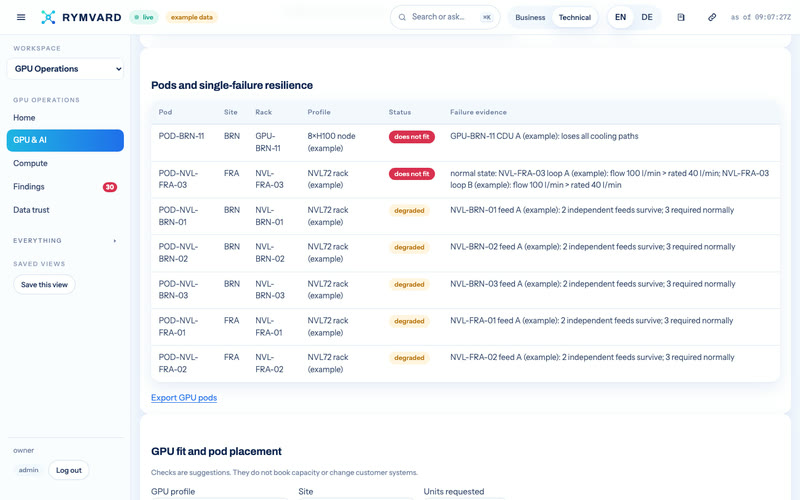Image resolution: width=800 pixels, height=500 pixels.
Task: Click '8×H100 node (example)' profile cell
Action: pos(332,142)
